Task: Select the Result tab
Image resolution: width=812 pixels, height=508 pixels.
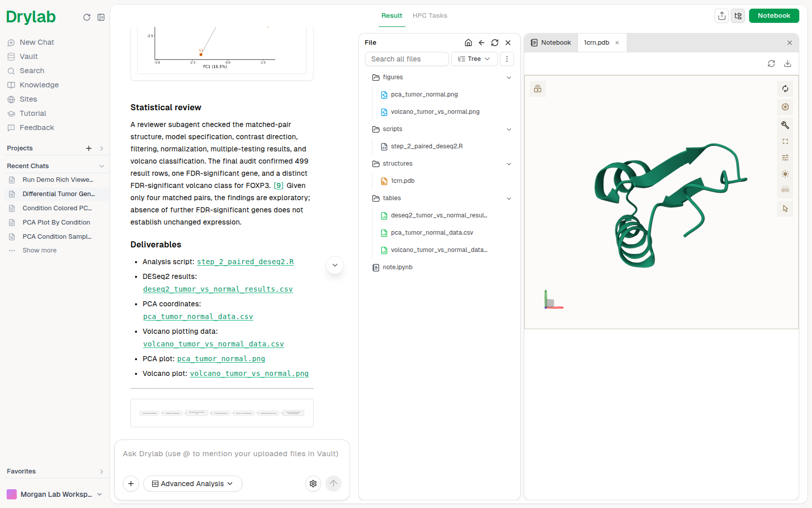Action: pos(392,16)
